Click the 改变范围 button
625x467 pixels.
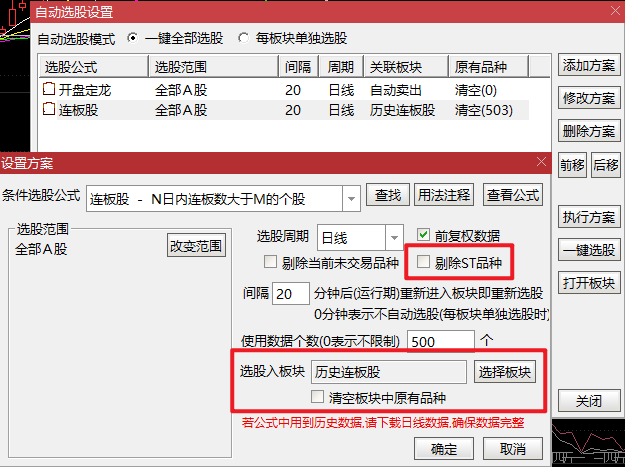(197, 245)
